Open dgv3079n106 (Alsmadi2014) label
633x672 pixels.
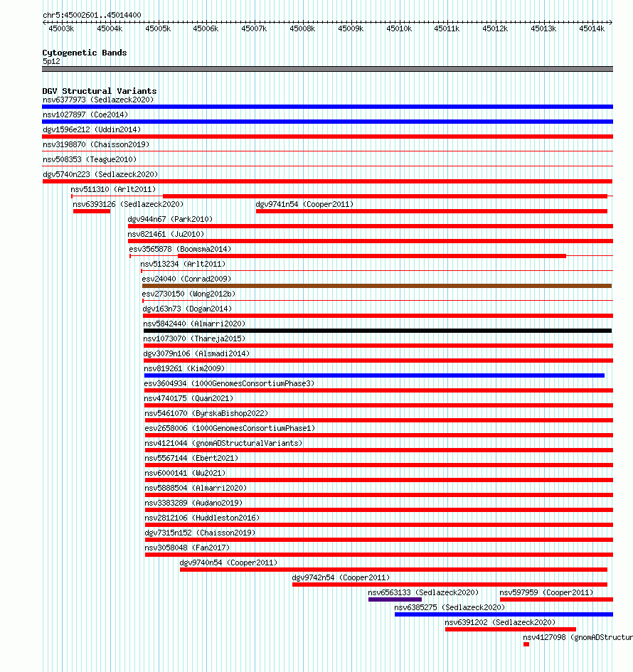(x=197, y=354)
